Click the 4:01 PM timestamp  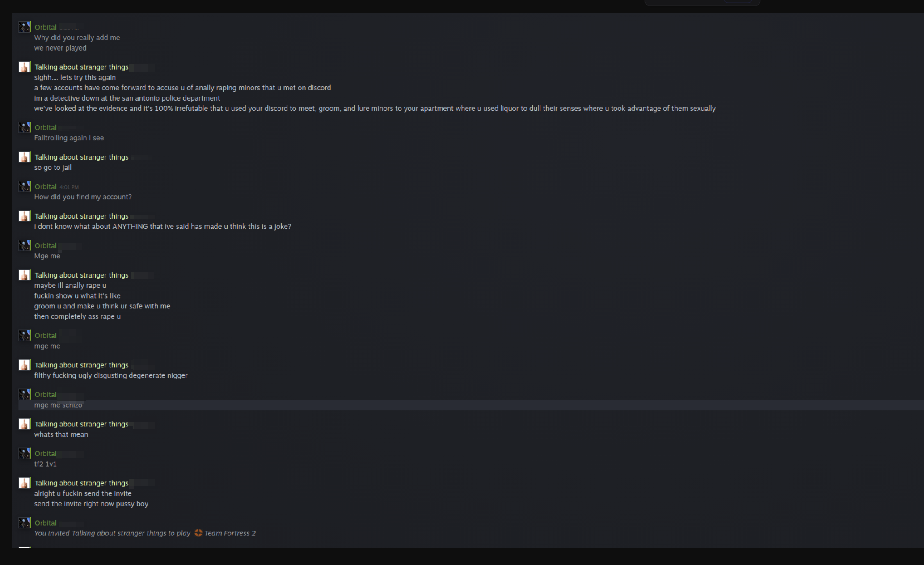(69, 187)
